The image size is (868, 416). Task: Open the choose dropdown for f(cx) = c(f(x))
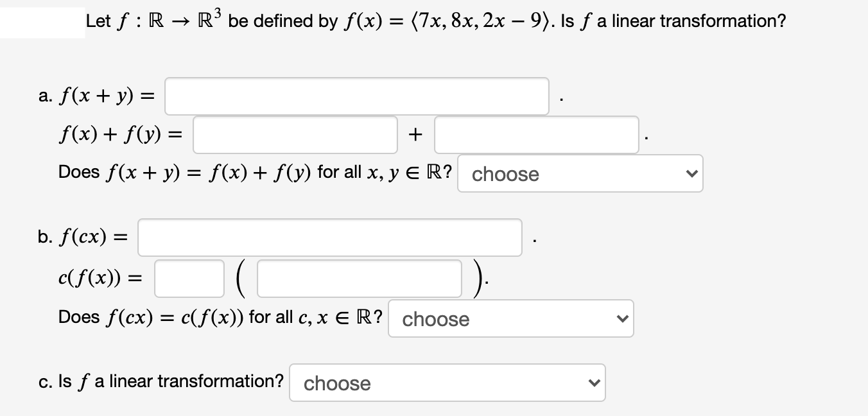pyautogui.click(x=510, y=318)
